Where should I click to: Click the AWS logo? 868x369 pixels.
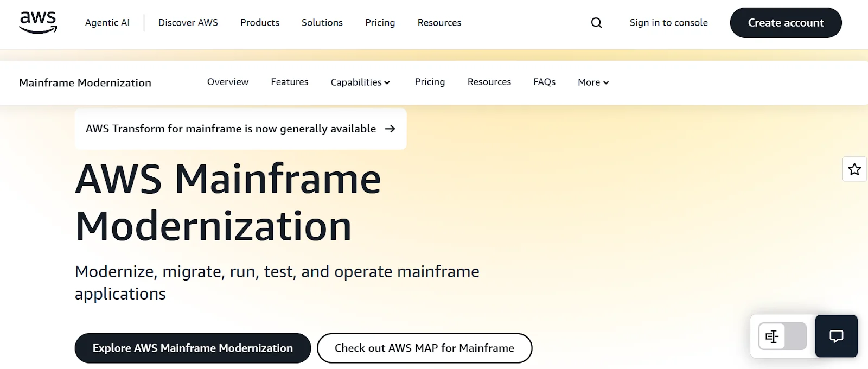(x=38, y=22)
